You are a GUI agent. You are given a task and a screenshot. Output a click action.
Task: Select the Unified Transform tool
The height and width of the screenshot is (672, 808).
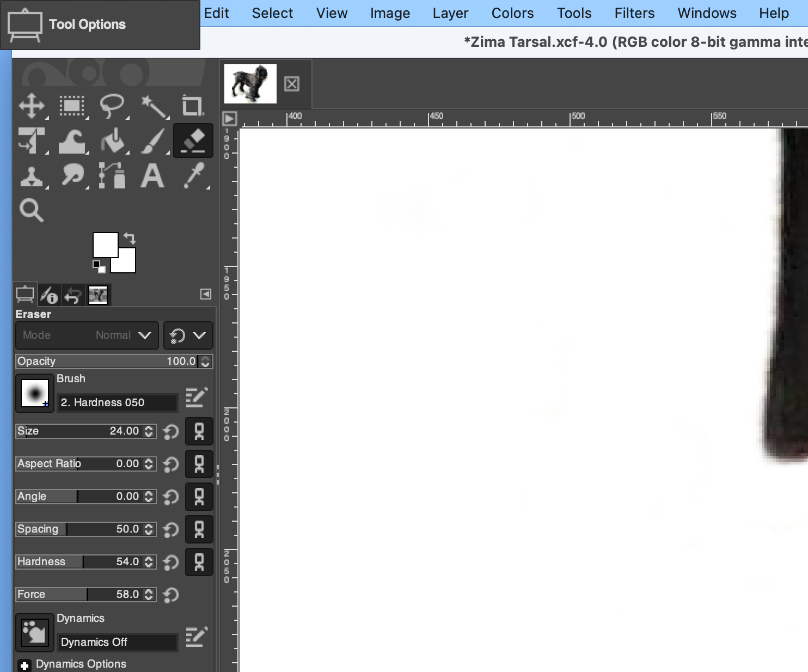coord(32,140)
